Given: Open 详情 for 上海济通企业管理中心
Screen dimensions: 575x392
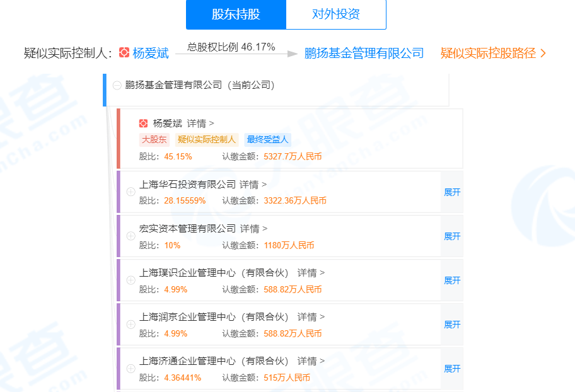Looking at the screenshot, I should point(311,361).
